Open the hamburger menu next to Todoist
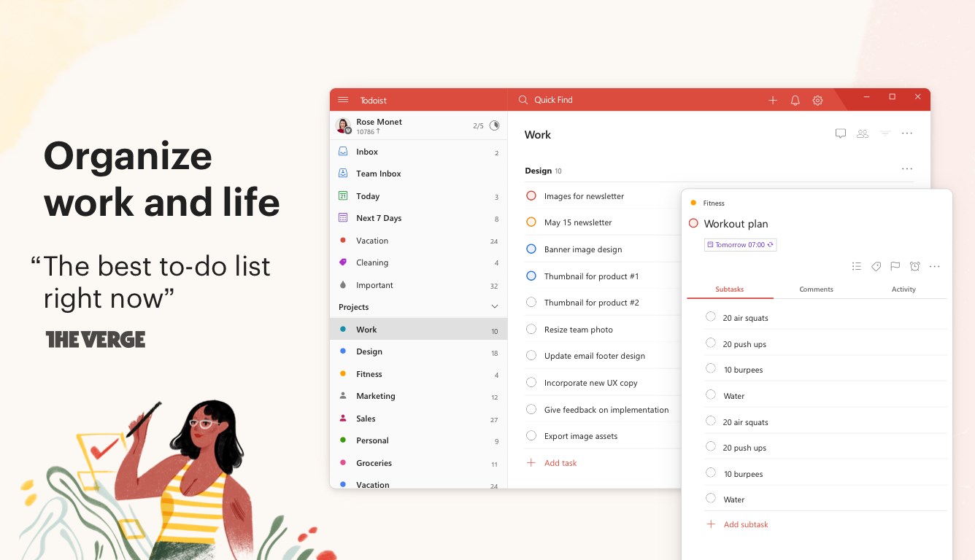The width and height of the screenshot is (975, 560). pos(343,100)
